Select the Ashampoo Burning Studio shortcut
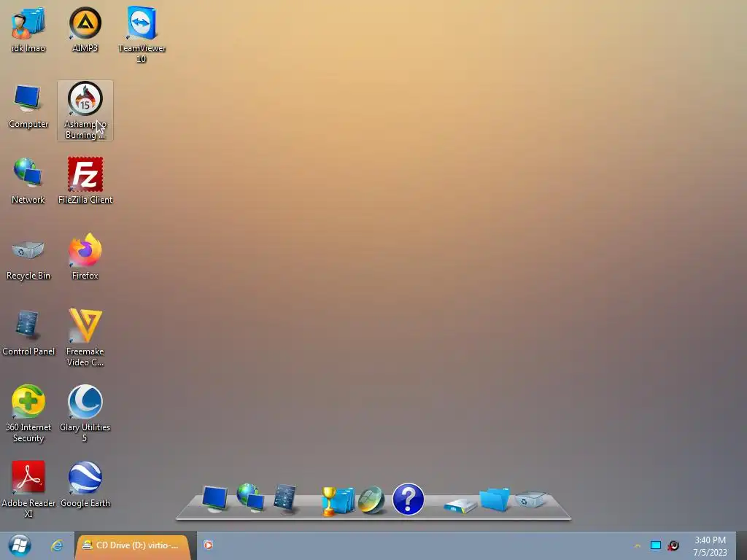 pyautogui.click(x=85, y=111)
